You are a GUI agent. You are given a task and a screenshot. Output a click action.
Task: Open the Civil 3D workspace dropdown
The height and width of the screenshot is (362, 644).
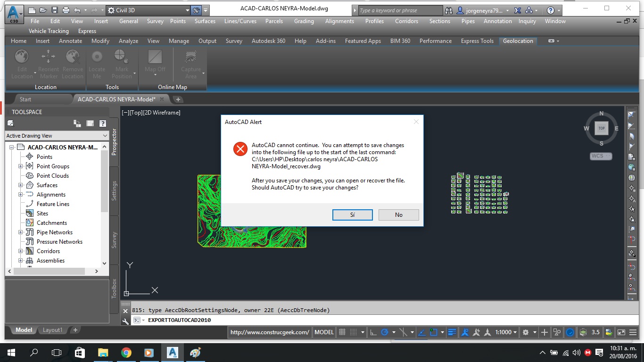click(148, 10)
